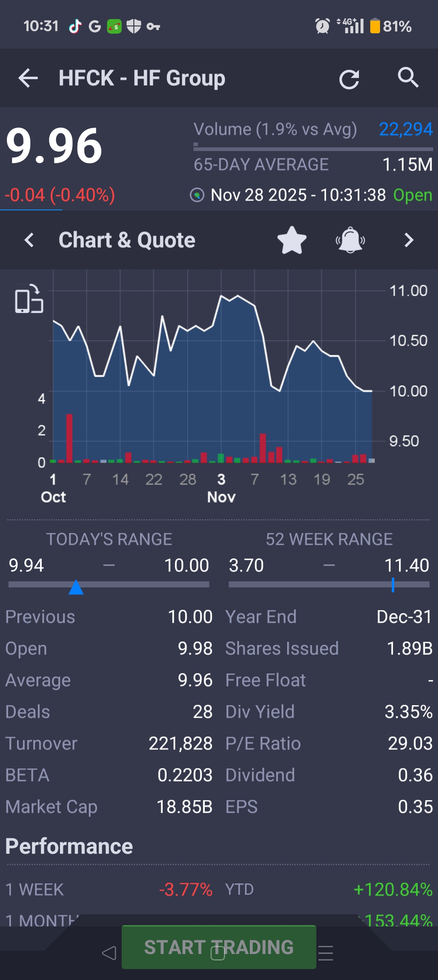
Task: Go to next section with right chevron
Action: (409, 240)
